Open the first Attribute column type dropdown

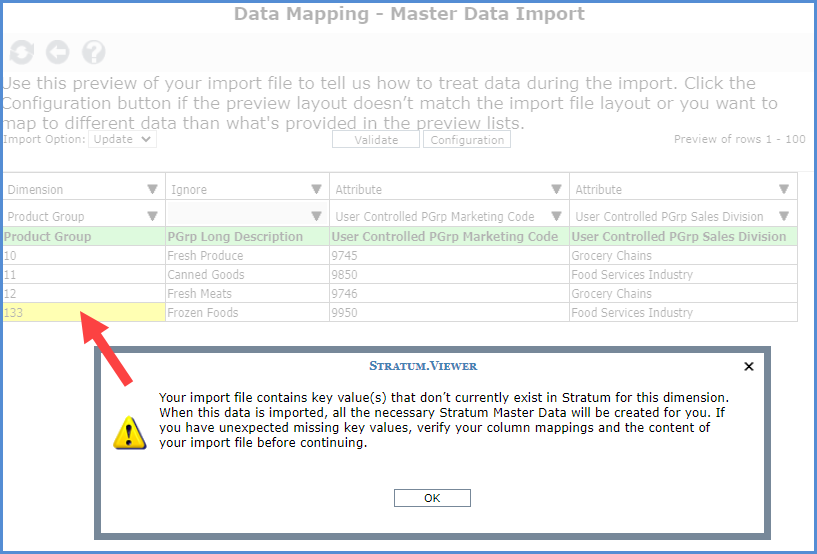[x=556, y=189]
